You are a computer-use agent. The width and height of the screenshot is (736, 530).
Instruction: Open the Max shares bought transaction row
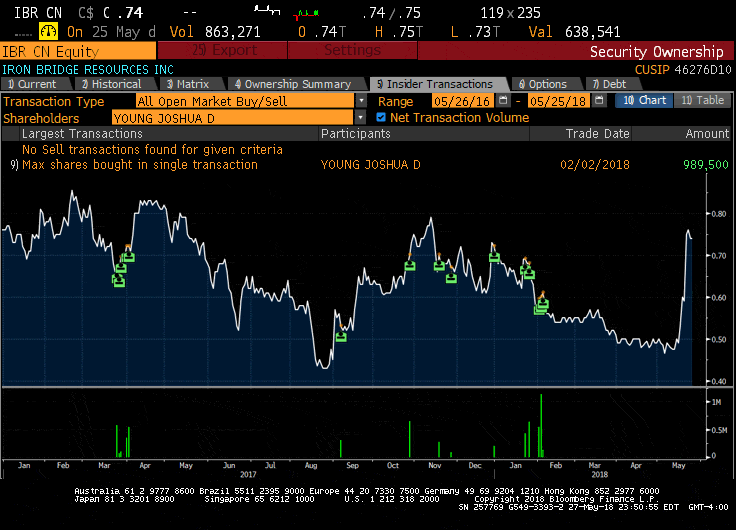[140, 164]
